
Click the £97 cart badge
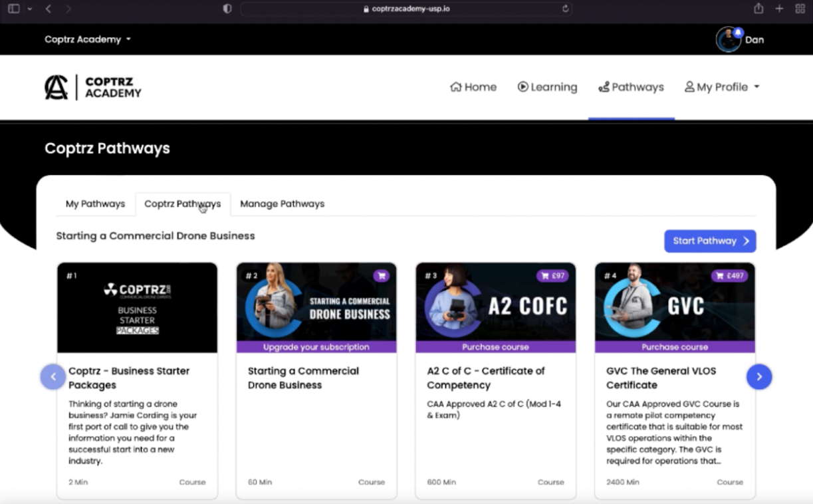(x=552, y=275)
